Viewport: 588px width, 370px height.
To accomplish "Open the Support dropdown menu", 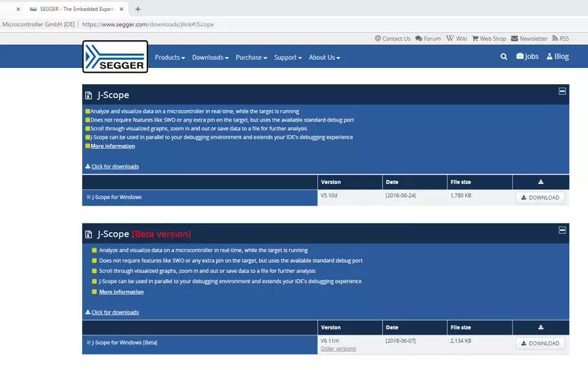I will [x=288, y=57].
